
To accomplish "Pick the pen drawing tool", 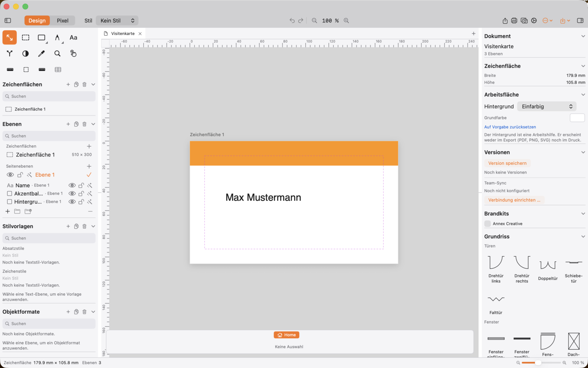I will pos(58,38).
